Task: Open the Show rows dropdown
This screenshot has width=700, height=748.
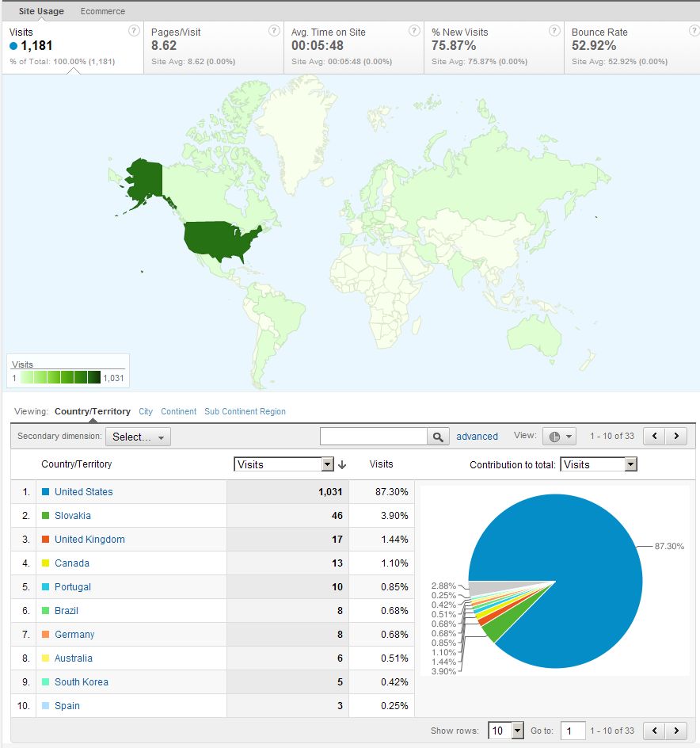Action: click(506, 731)
